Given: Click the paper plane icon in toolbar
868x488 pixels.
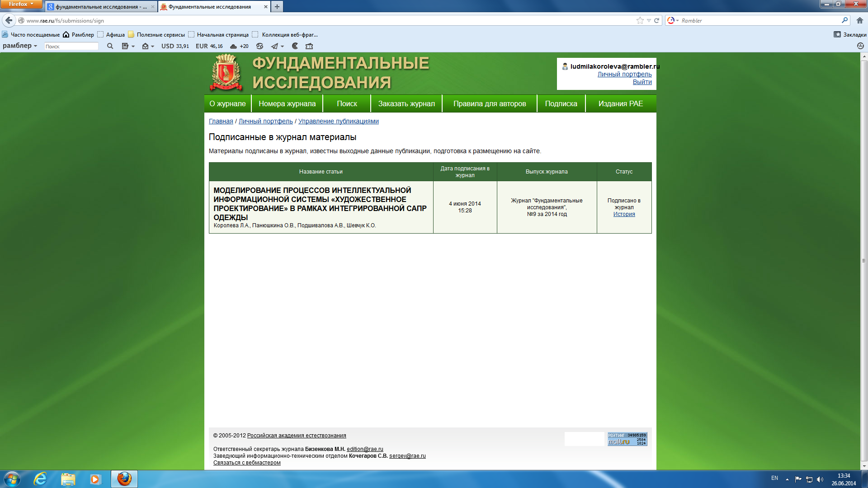Looking at the screenshot, I should [x=274, y=46].
